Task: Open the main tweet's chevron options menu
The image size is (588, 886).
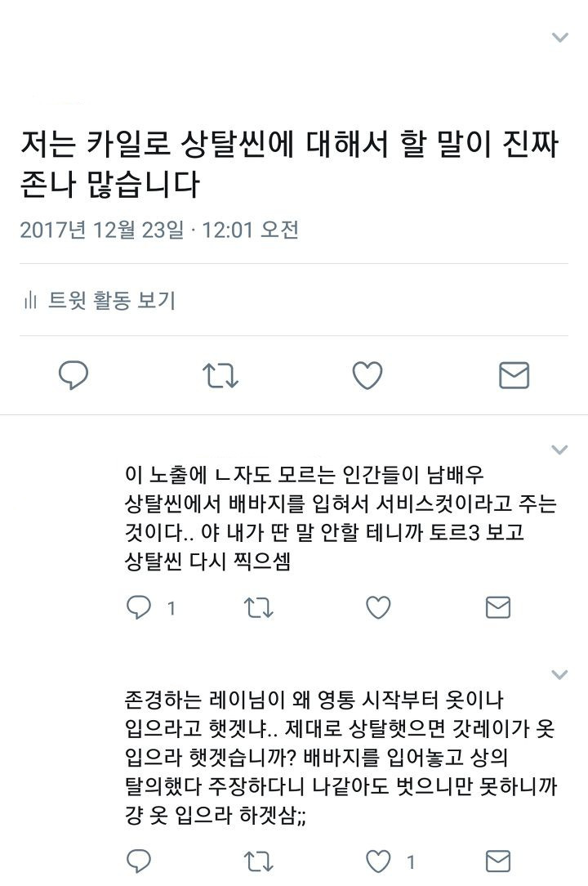Action: point(559,38)
